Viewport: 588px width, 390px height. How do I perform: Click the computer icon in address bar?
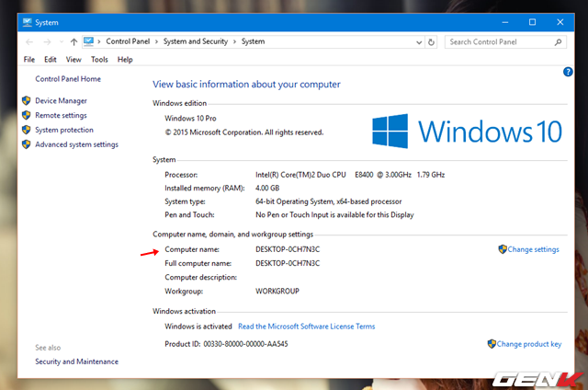coord(88,41)
